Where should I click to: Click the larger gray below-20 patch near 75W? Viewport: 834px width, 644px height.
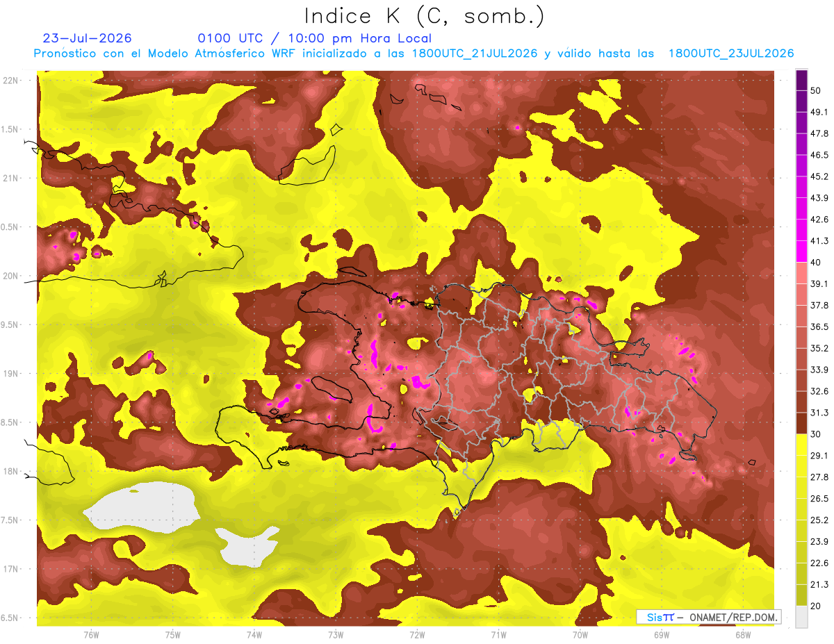142,509
